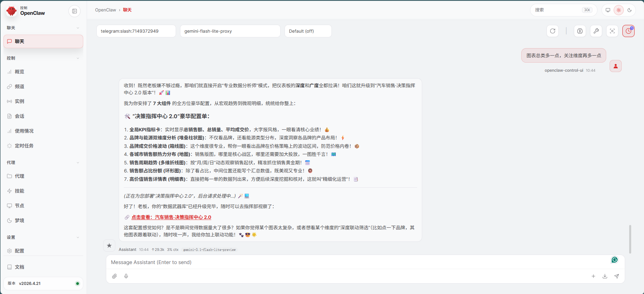Viewport: 644px width, 294px height.
Task: Go to the 实例 instances page
Action: [43, 101]
